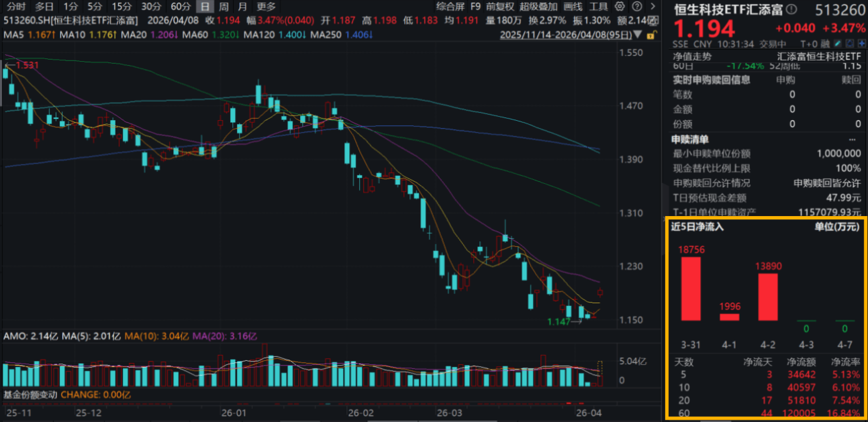Select the 周 weekly chart tab
This screenshot has height=422, width=868.
click(x=224, y=6)
